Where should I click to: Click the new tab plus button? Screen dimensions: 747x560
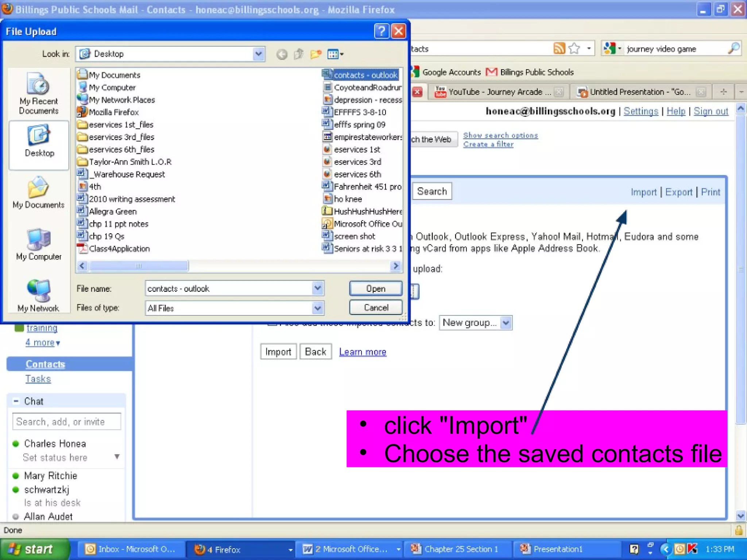pyautogui.click(x=724, y=92)
